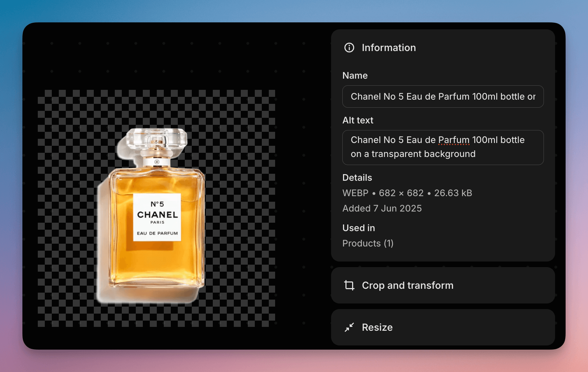Click the Used in heading
This screenshot has width=588, height=372.
pos(358,228)
